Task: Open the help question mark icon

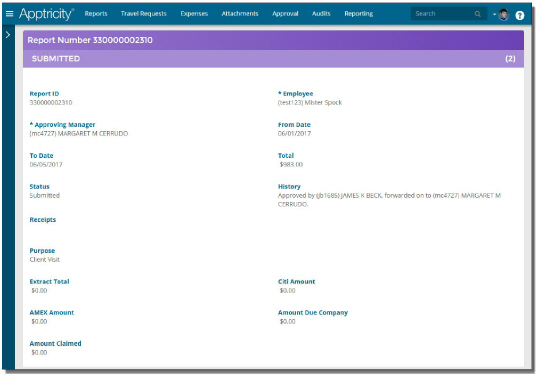Action: pyautogui.click(x=519, y=15)
